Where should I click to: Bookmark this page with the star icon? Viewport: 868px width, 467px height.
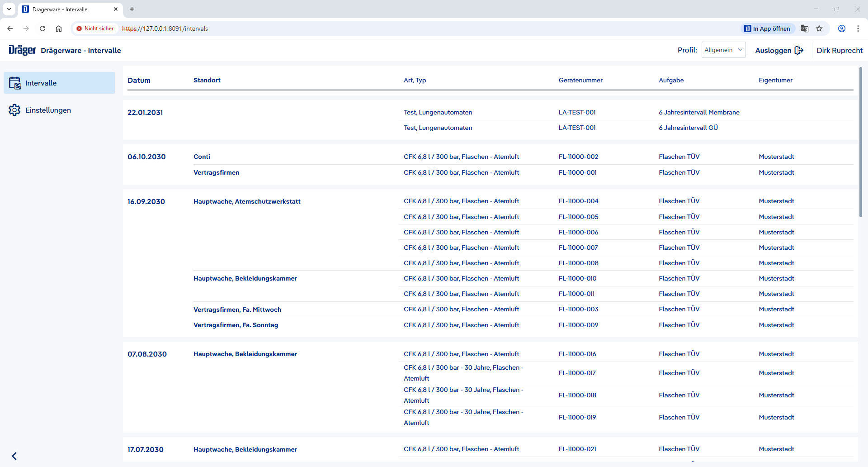point(819,29)
